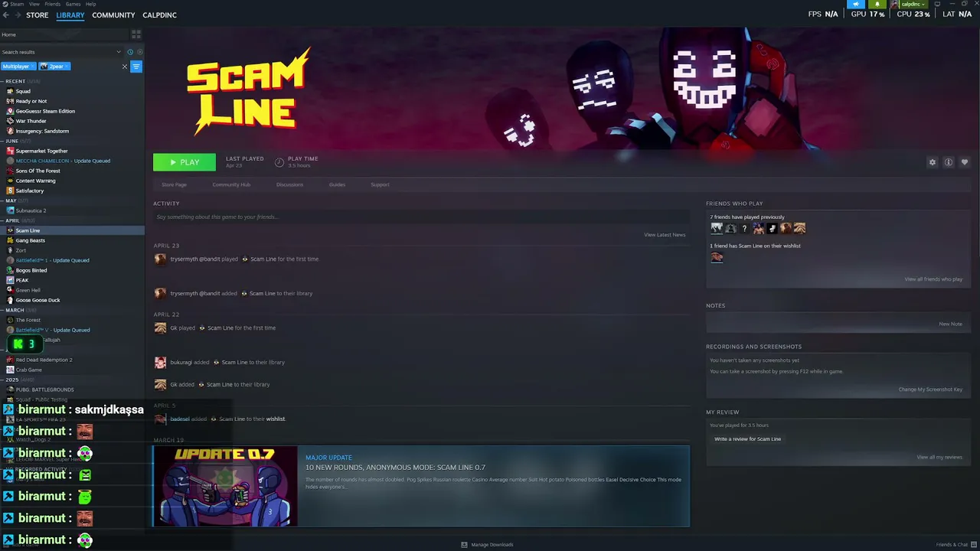The width and height of the screenshot is (980, 551).
Task: Remove the Multiplayer filter tag
Action: (x=33, y=67)
